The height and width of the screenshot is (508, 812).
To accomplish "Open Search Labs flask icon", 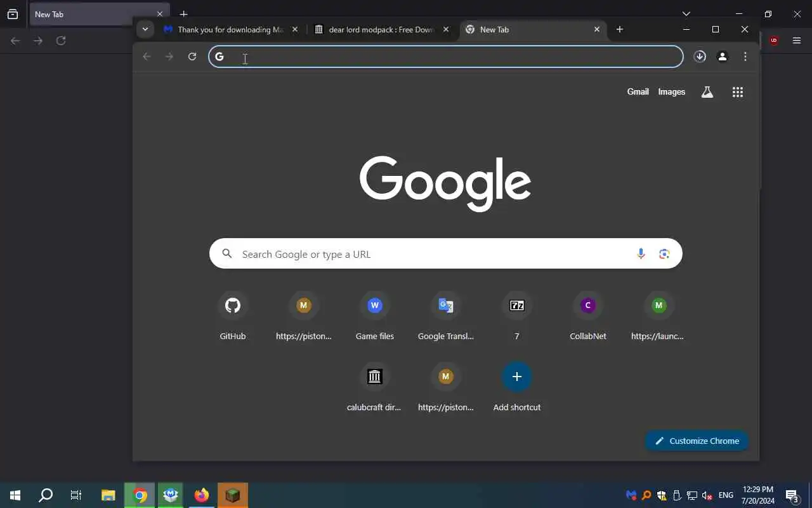I will pos(707,92).
